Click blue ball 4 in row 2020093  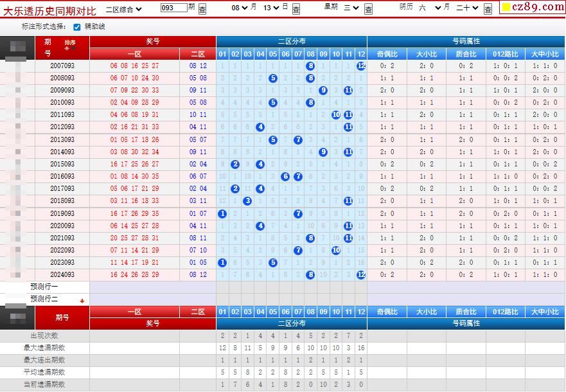point(260,226)
